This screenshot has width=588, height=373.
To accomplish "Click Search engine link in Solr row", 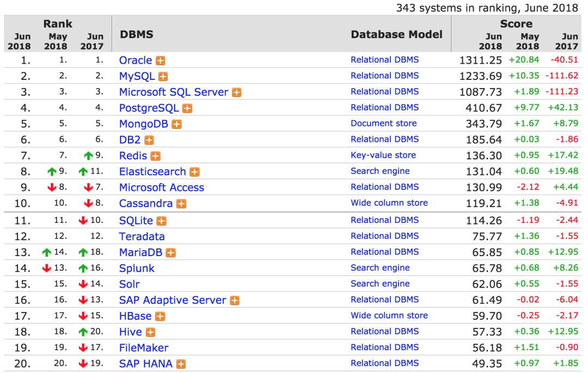I will click(x=380, y=283).
